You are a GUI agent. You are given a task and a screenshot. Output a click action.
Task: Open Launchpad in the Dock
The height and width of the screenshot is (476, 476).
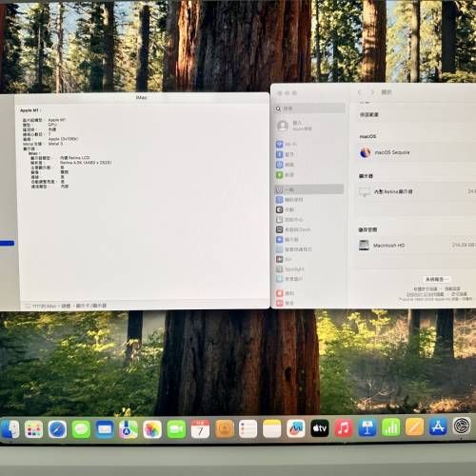(33, 429)
